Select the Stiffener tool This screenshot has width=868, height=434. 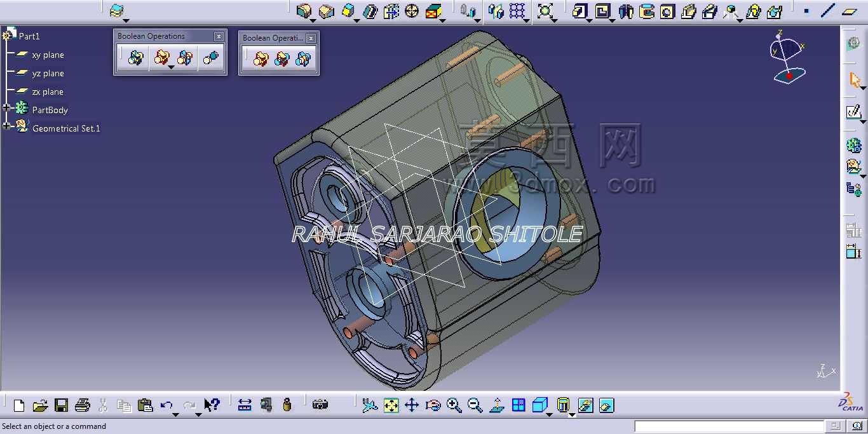click(x=731, y=11)
